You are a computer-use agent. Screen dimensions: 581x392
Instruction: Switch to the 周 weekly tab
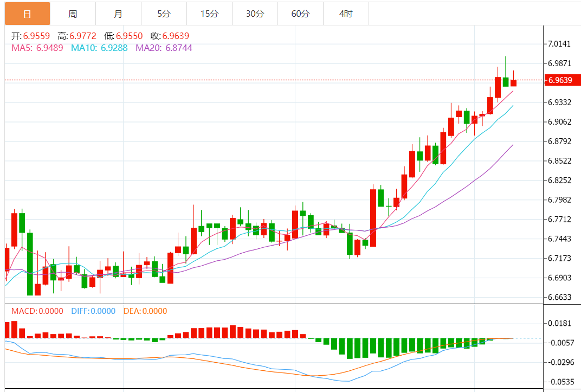click(x=73, y=14)
